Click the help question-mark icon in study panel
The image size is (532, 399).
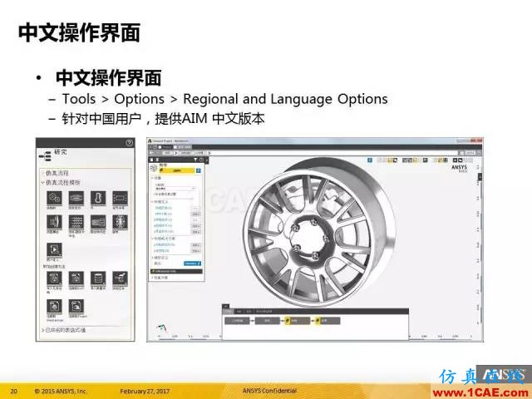[129, 143]
